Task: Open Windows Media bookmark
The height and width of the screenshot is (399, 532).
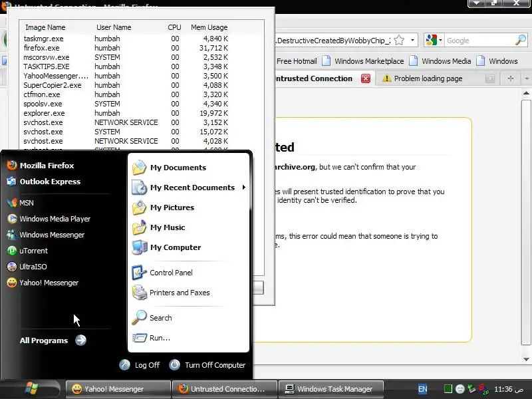Action: point(440,61)
